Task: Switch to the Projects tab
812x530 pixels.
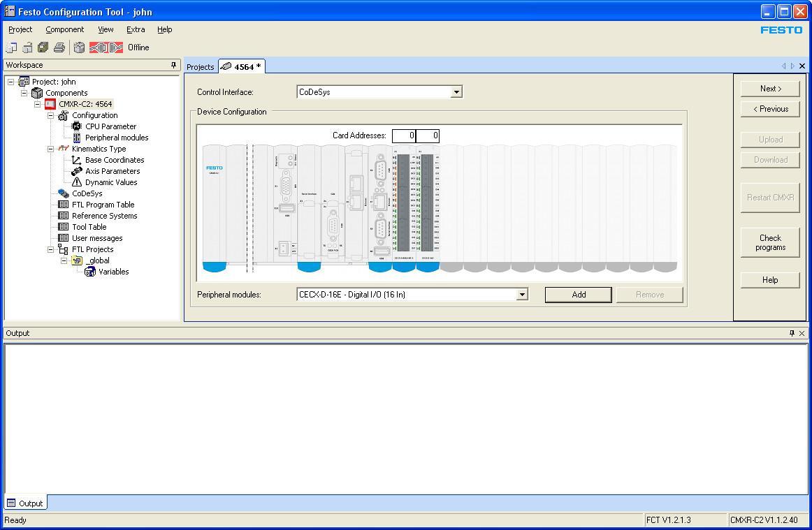Action: point(200,66)
